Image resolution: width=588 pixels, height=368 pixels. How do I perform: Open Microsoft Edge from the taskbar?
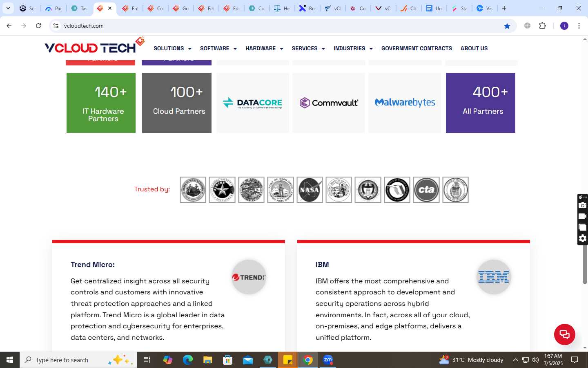point(187,360)
